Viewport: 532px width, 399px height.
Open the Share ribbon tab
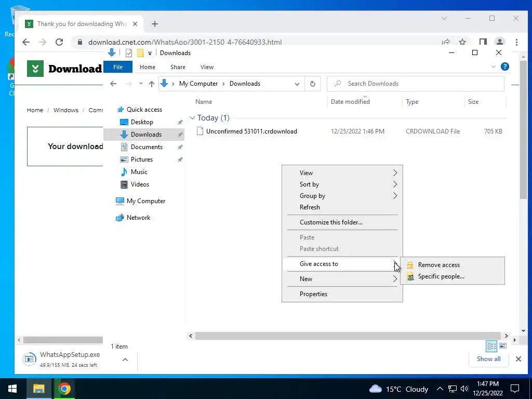coord(178,67)
